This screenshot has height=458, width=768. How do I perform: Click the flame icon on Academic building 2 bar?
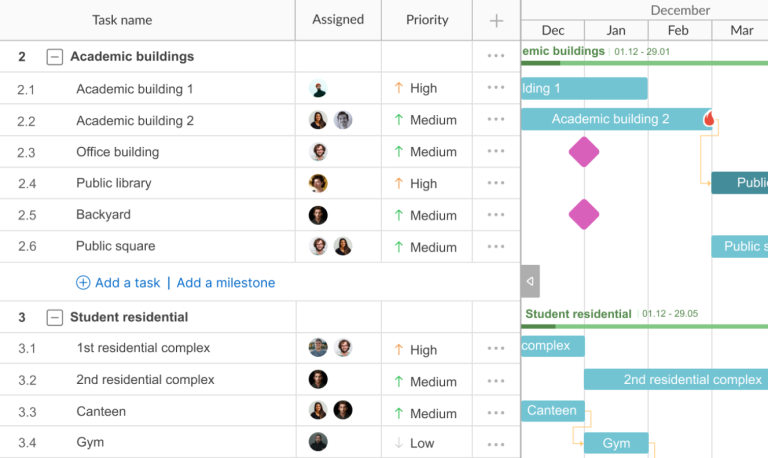pos(709,119)
